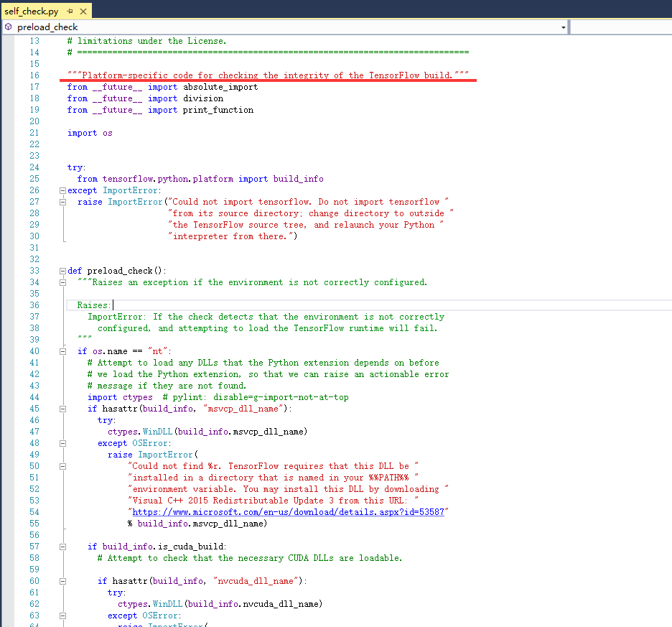Open the preload_check navigation dropdown

tap(564, 27)
